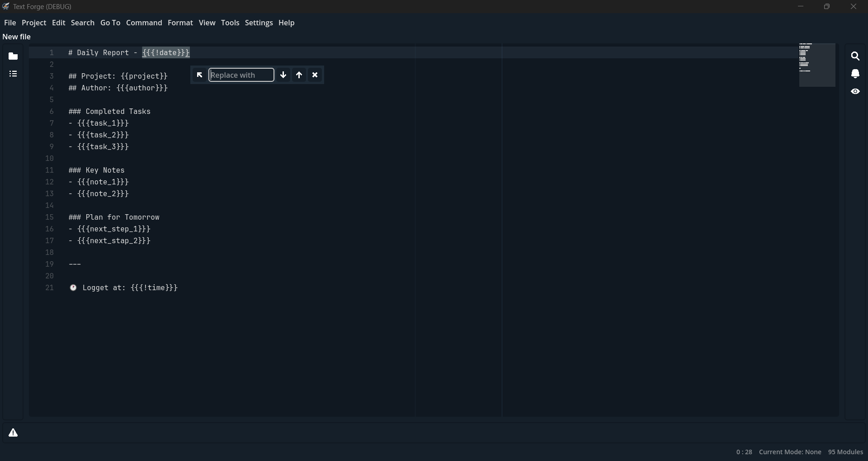Screen dimensions: 868x461
Task: Click the clock icon beside line 21
Action: (x=73, y=288)
